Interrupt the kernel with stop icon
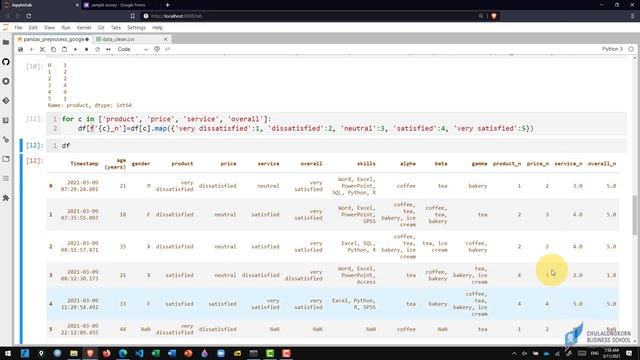Image resolution: width=640 pixels, height=360 pixels. [x=87, y=49]
